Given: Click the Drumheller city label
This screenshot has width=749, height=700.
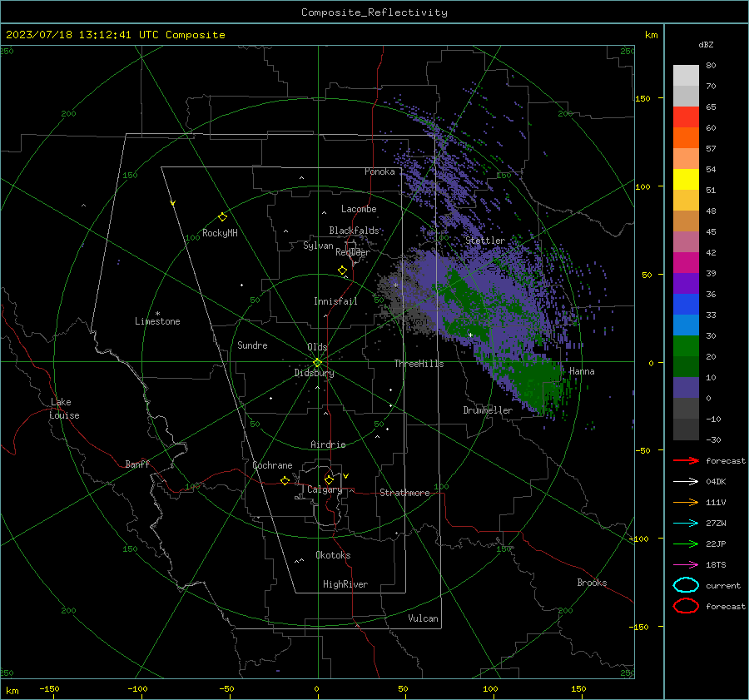Looking at the screenshot, I should pos(488,410).
